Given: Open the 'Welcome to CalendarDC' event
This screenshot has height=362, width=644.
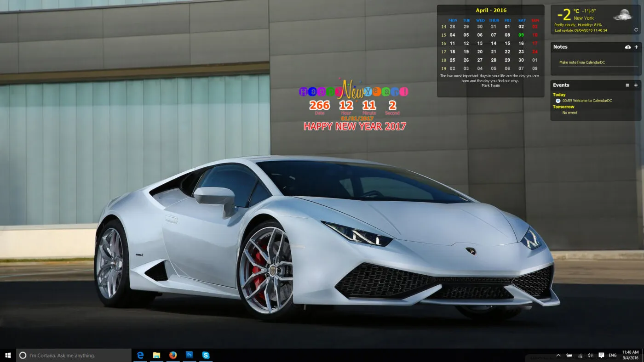Looking at the screenshot, I should [587, 101].
